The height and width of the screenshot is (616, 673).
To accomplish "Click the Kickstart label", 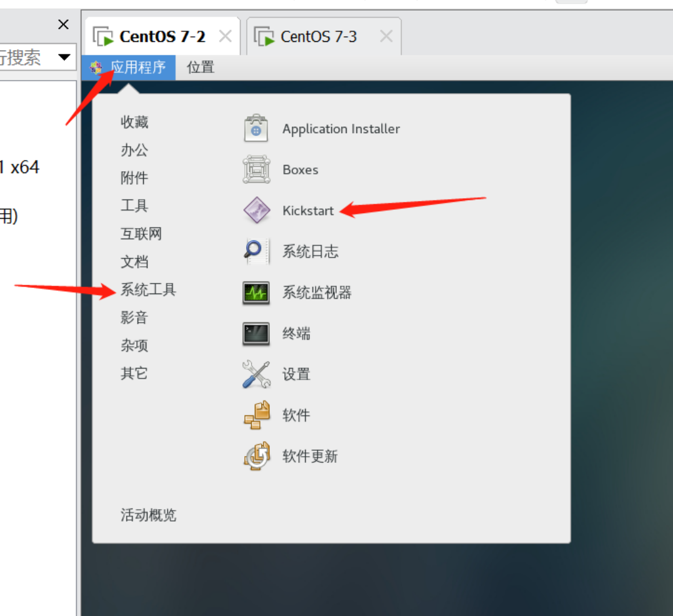I will [307, 211].
